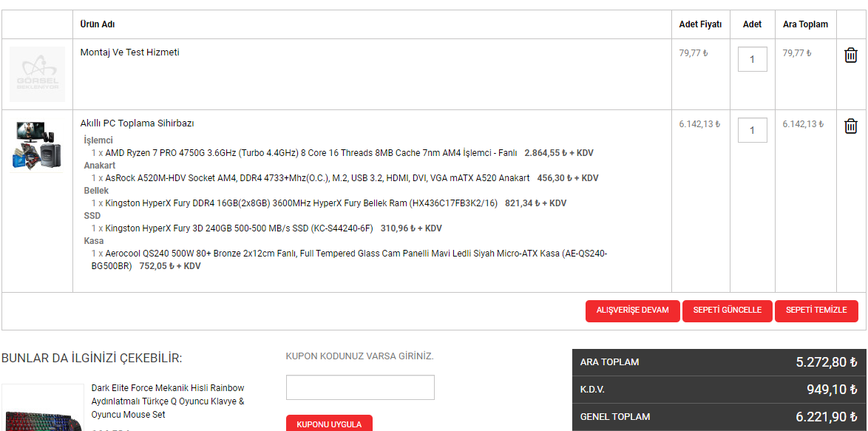
Task: Click the 5.272,80 ₺ subtotal value
Action: [827, 362]
